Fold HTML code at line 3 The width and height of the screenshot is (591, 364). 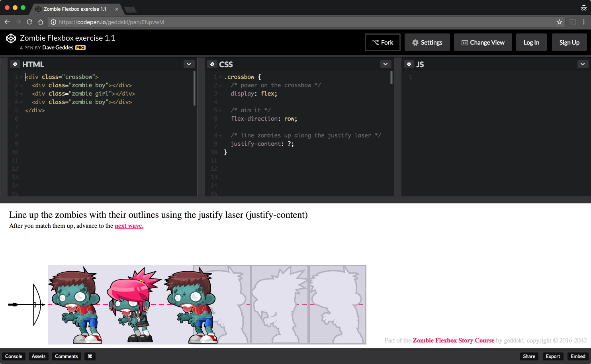point(21,94)
